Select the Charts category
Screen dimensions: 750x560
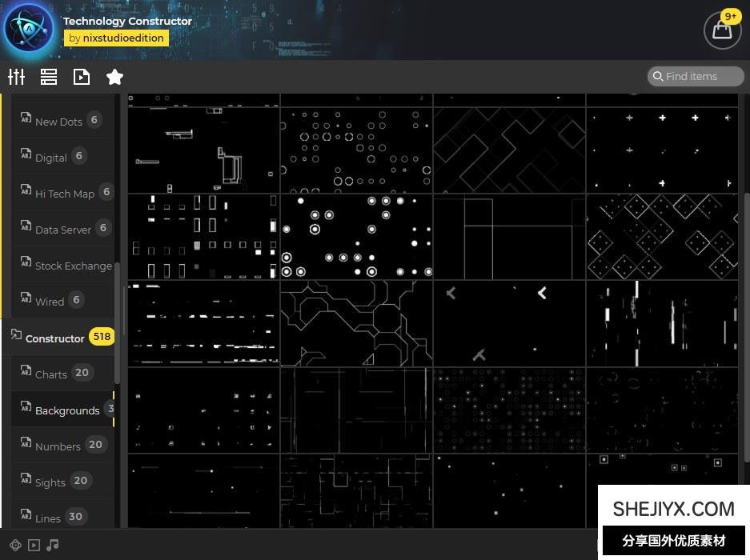(x=51, y=374)
